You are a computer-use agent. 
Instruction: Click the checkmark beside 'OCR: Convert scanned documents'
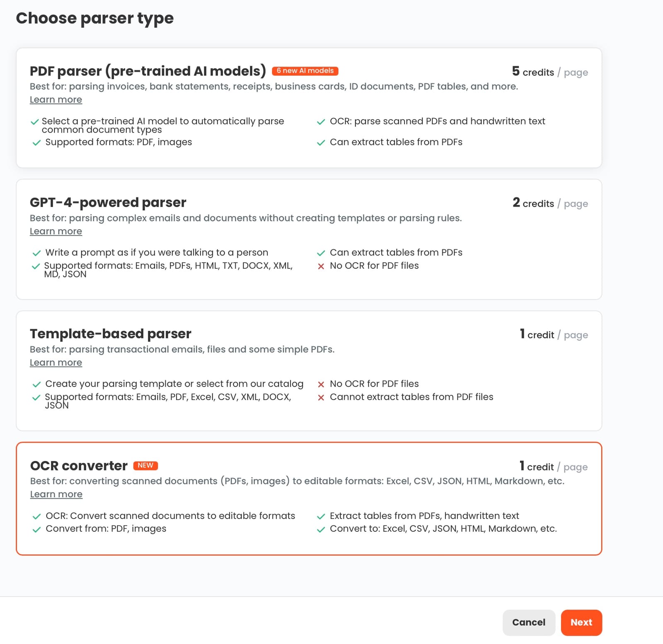click(36, 516)
